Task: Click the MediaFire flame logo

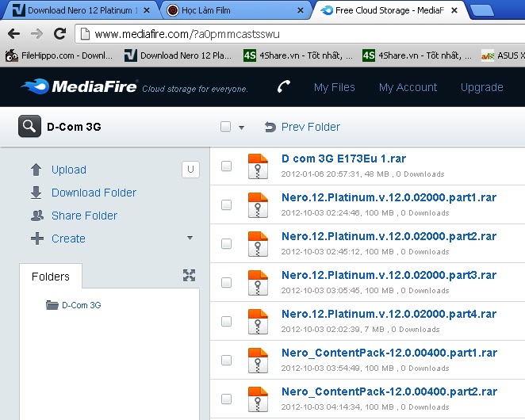Action: tap(36, 86)
